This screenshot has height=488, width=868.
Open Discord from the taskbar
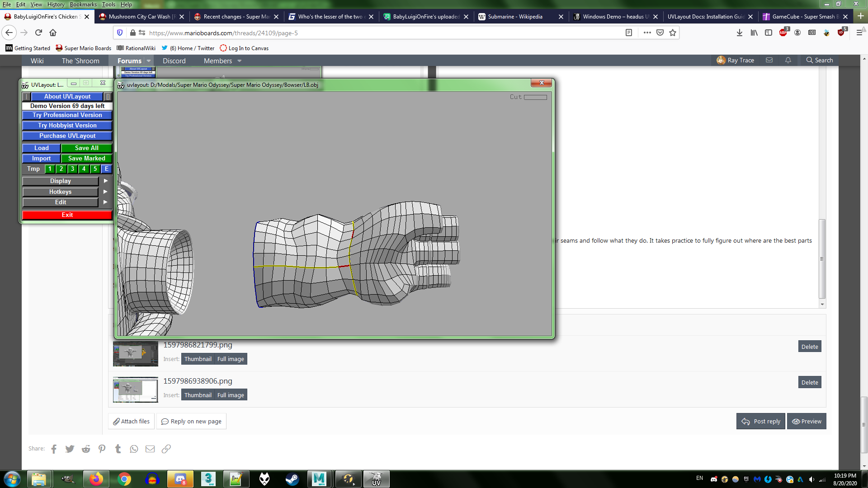pyautogui.click(x=180, y=479)
